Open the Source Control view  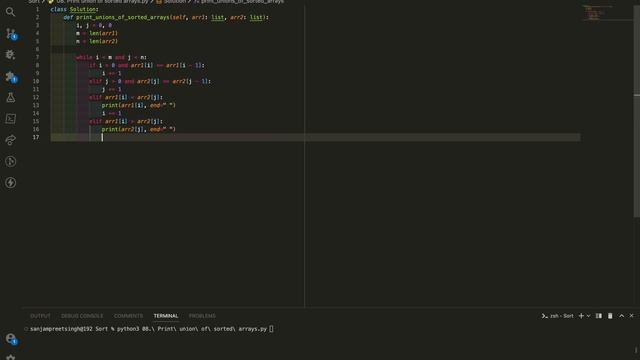(x=11, y=33)
